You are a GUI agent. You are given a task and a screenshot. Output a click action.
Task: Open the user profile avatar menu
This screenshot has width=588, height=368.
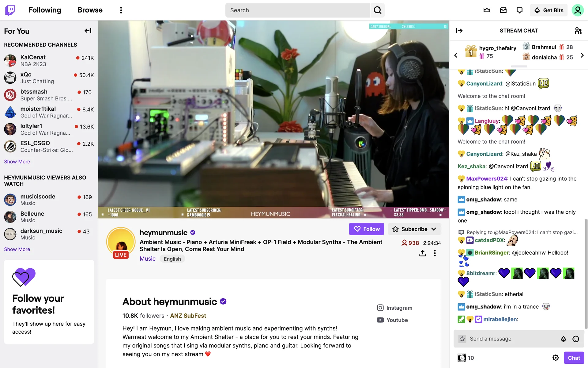[x=578, y=10]
